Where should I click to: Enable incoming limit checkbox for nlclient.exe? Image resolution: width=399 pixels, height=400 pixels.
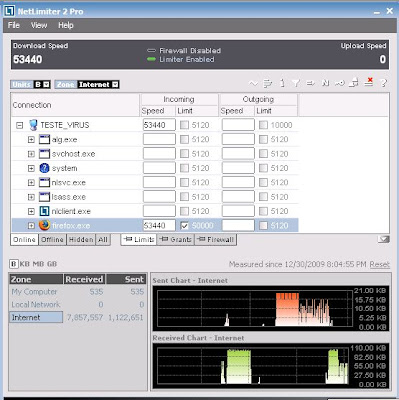pyautogui.click(x=184, y=211)
